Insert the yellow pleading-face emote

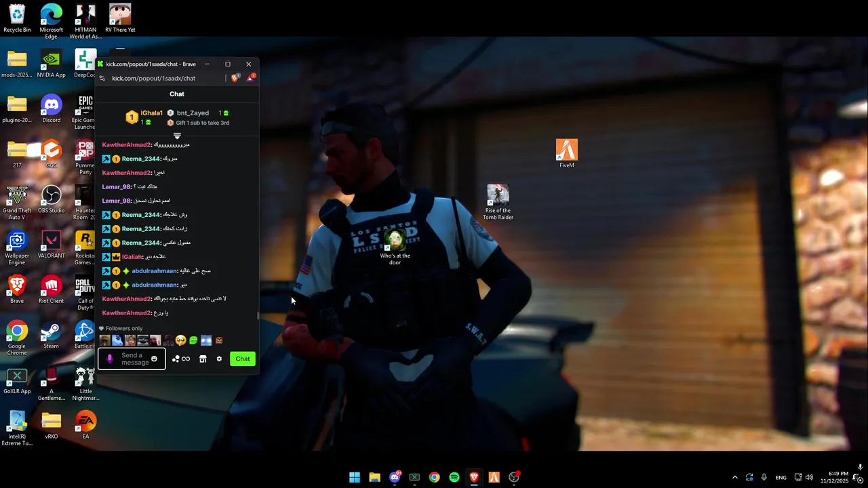point(180,340)
